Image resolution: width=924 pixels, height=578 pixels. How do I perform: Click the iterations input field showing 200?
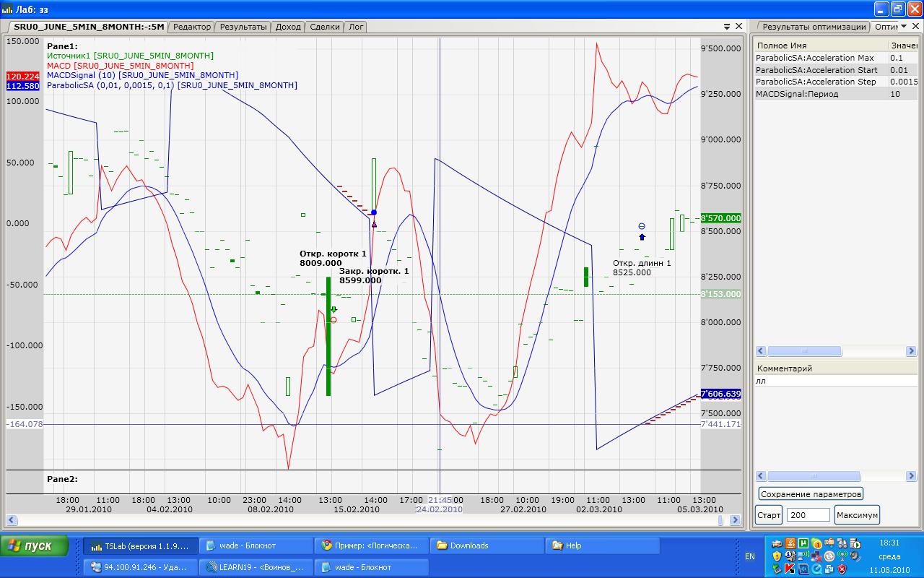(x=808, y=515)
